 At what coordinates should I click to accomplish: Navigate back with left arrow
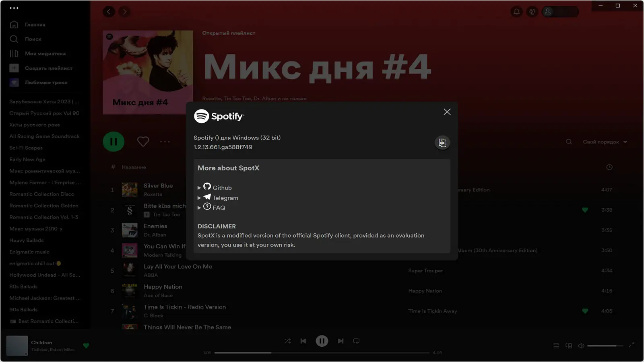[x=109, y=12]
